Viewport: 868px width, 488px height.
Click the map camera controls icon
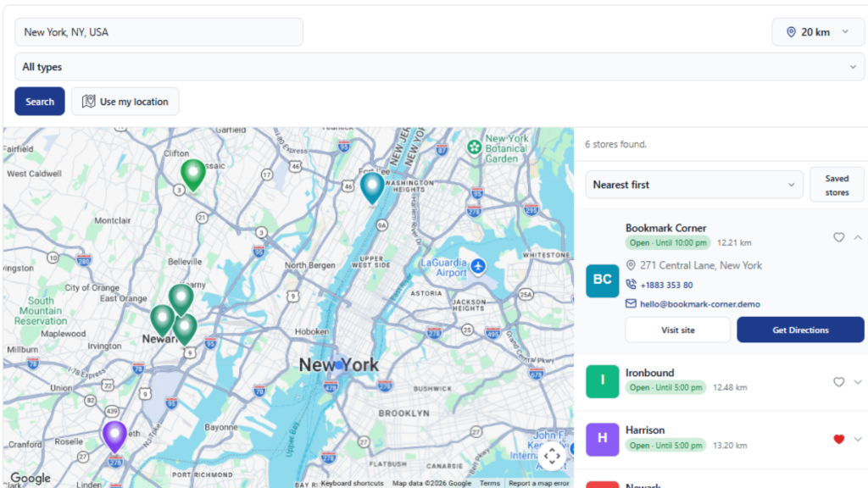pyautogui.click(x=551, y=456)
